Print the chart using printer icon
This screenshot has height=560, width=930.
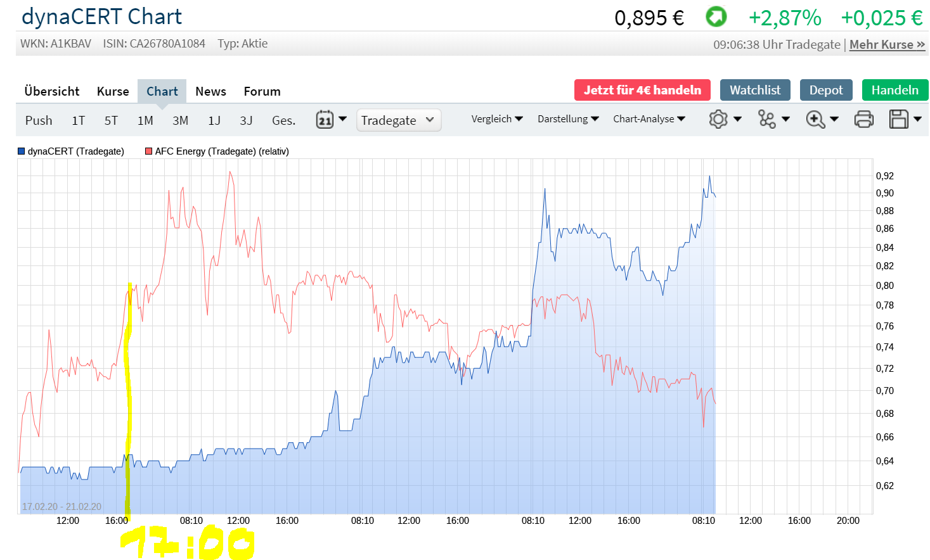coord(863,119)
